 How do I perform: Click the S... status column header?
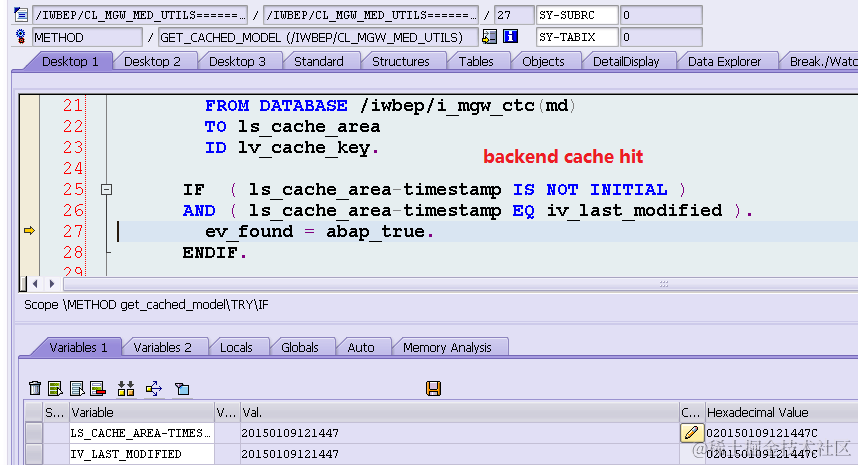coord(55,412)
